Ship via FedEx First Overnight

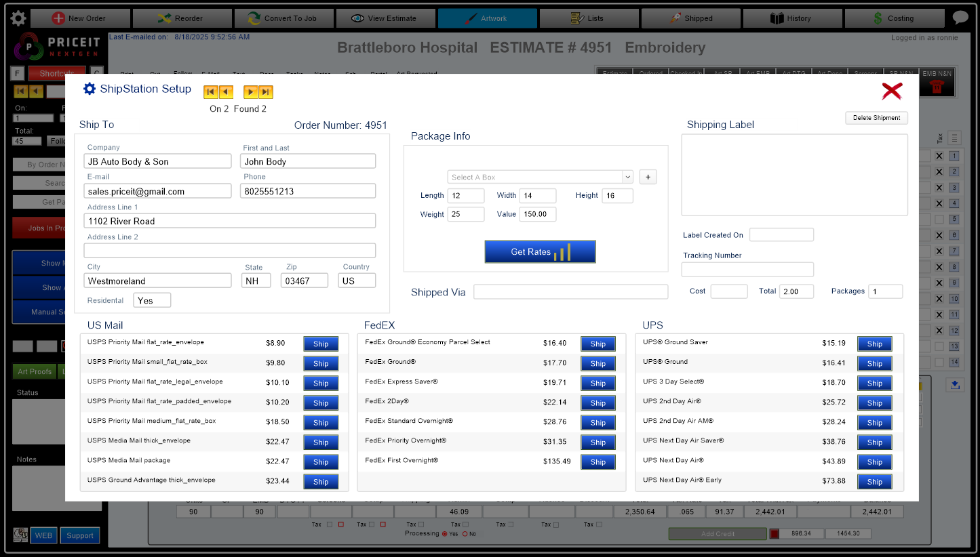tap(598, 462)
